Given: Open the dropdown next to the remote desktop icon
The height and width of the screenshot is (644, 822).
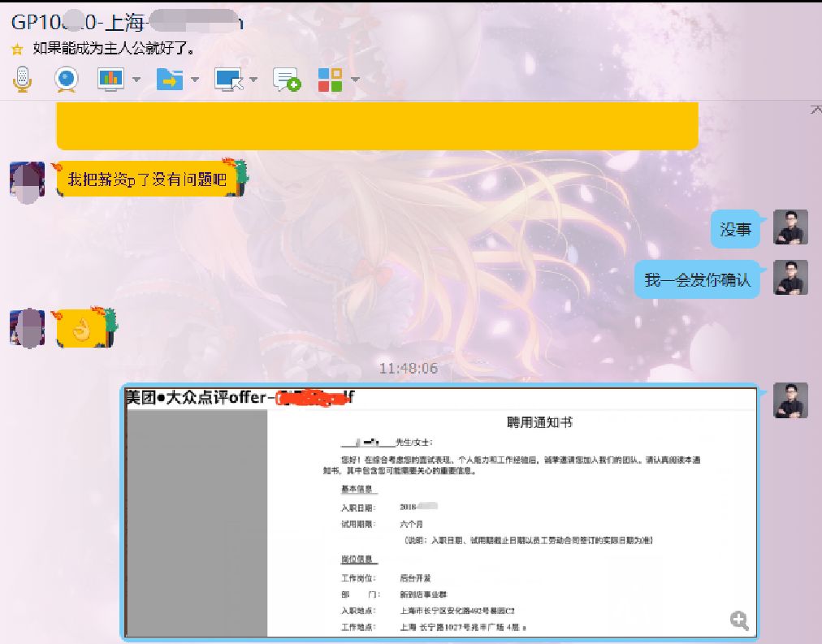Looking at the screenshot, I should [x=252, y=80].
